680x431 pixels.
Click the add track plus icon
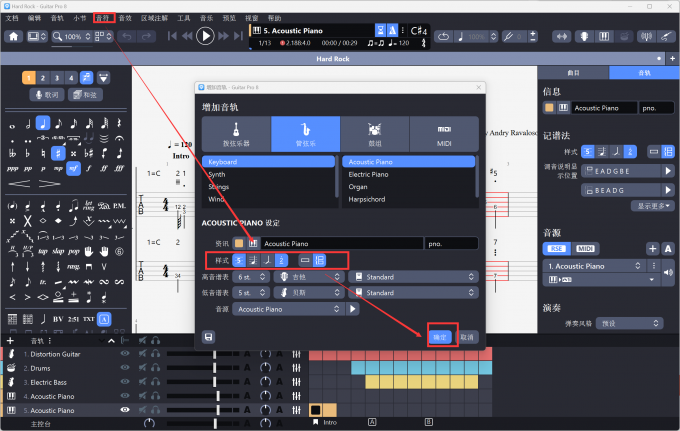10,341
